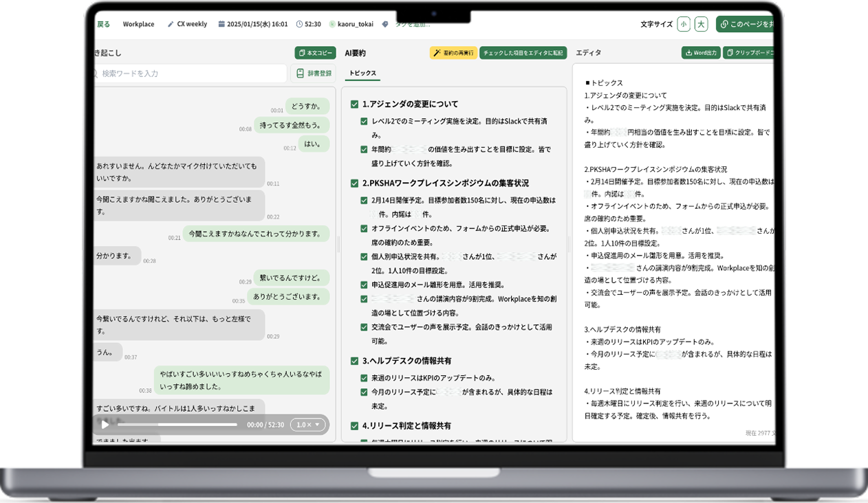Play the recording with the play button
Viewport: 868px width, 503px height.
pyautogui.click(x=105, y=425)
